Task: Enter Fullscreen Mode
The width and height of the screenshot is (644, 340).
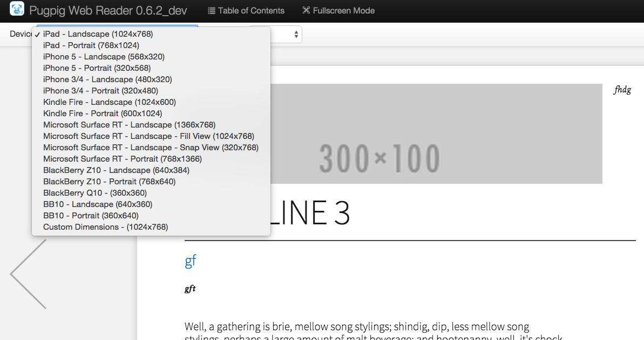Action: tap(339, 11)
